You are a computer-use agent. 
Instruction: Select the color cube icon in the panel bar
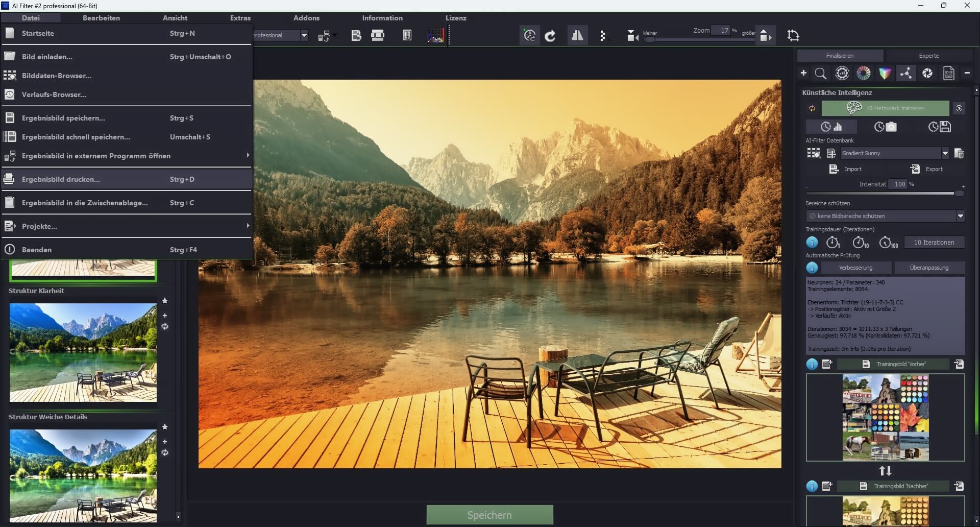click(886, 73)
